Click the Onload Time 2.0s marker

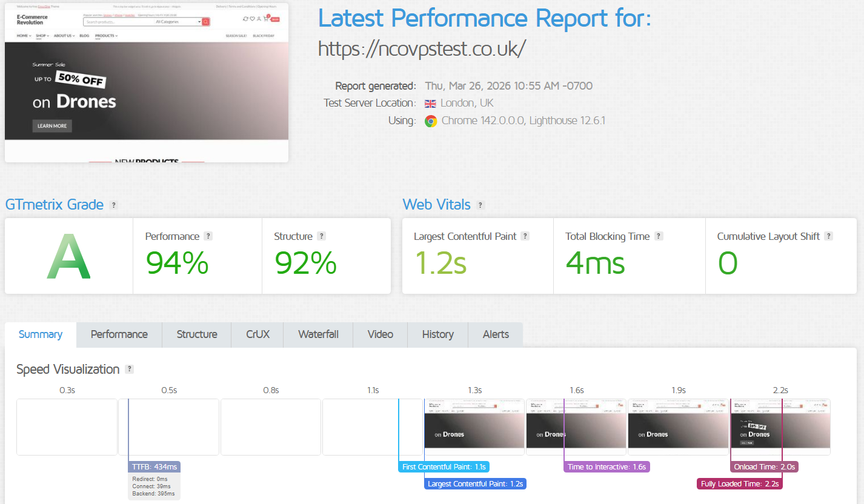click(764, 467)
